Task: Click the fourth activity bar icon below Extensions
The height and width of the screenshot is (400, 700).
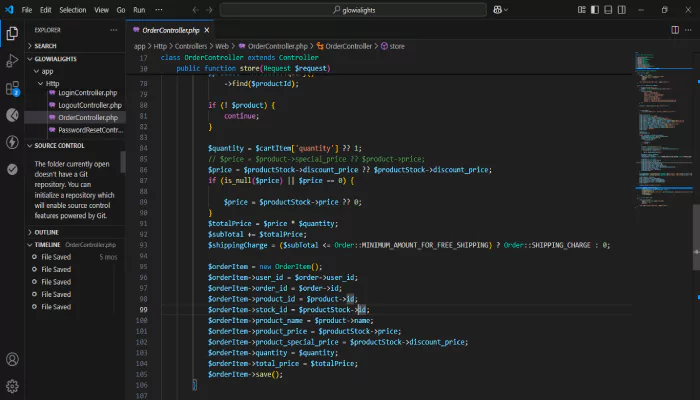Action: [x=12, y=115]
